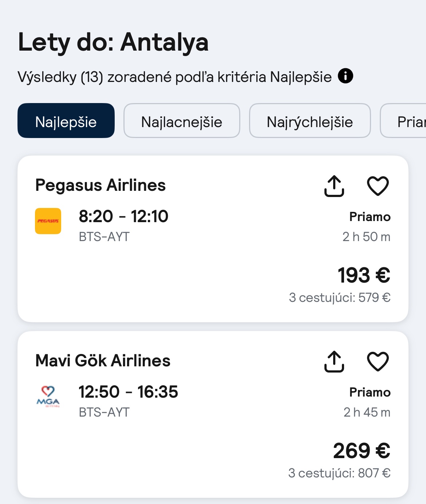
Task: Click the Lety do: Antalya heading
Action: 113,42
